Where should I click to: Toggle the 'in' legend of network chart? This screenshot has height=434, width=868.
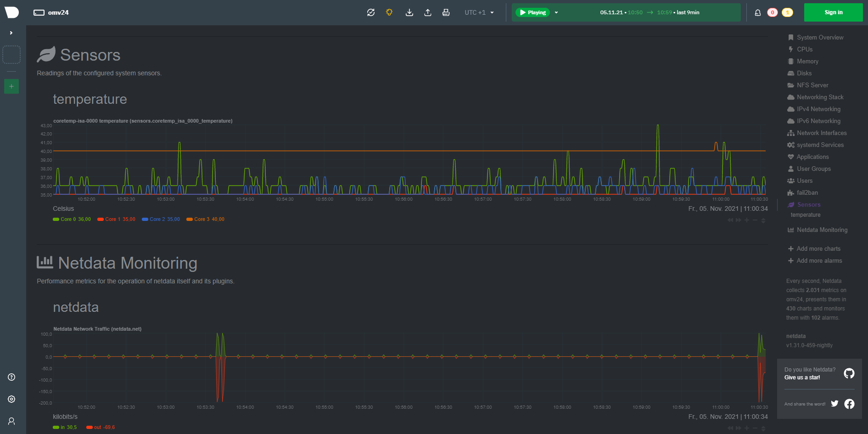coord(65,428)
